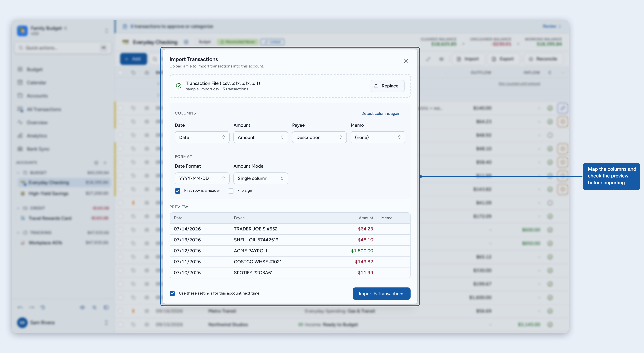Image resolution: width=644 pixels, height=353 pixels.
Task: Select the Workplace 401k account in sidebar
Action: pos(64,243)
